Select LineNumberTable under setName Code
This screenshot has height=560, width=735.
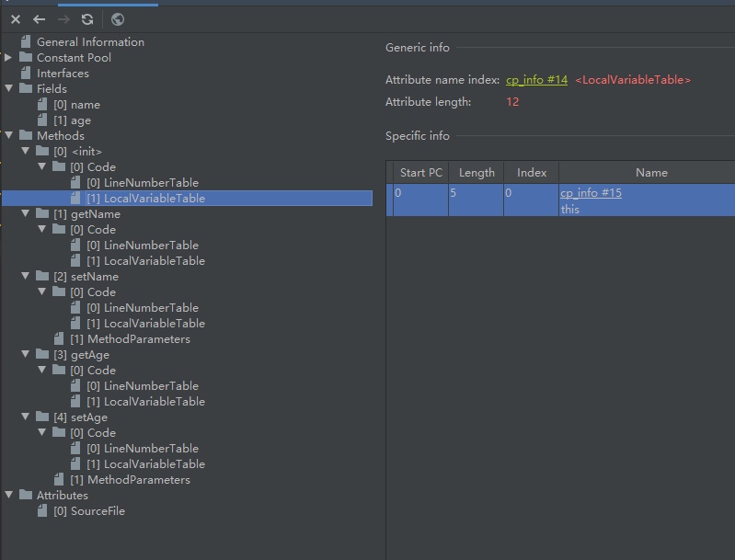pyautogui.click(x=143, y=308)
